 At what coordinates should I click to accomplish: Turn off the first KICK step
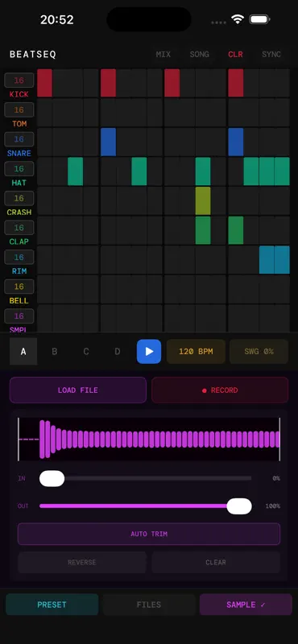coord(45,83)
